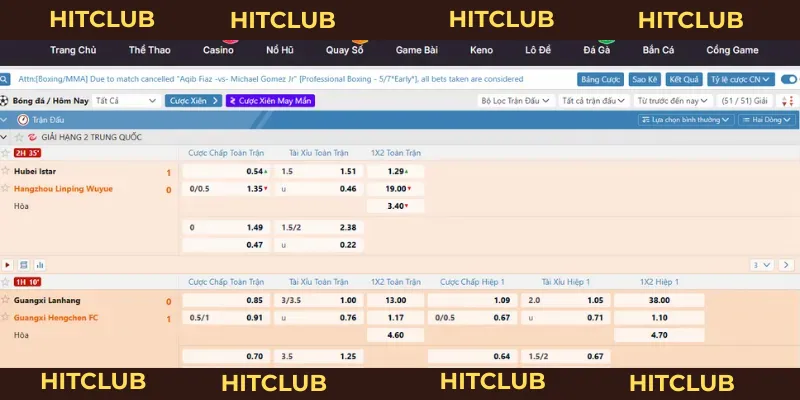Screen dimensions: 800x400
Task: Flip the blue switch next to Tỷ lệ cược CN
Action: pos(790,80)
